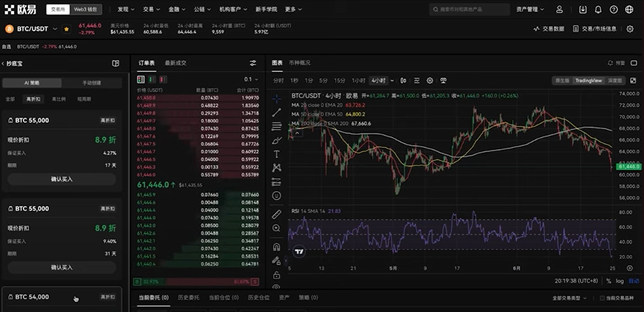Toggle log scale on the chart
The height and width of the screenshot is (312, 644).
(620, 281)
